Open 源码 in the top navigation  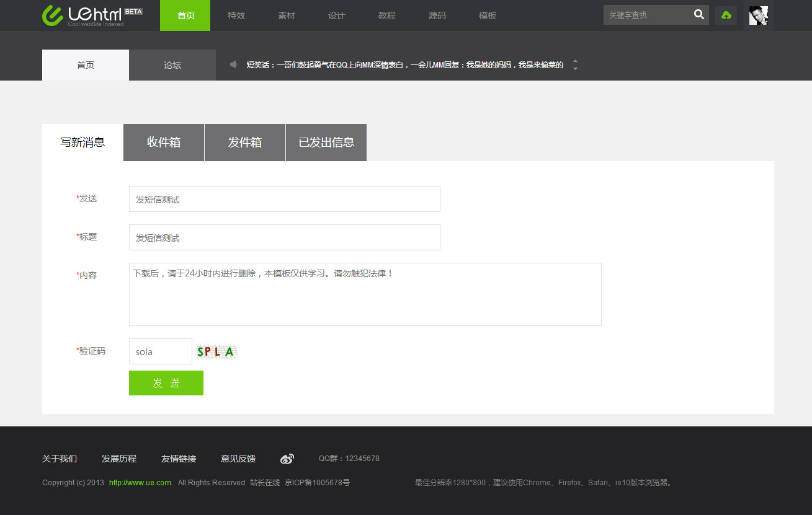tap(437, 15)
